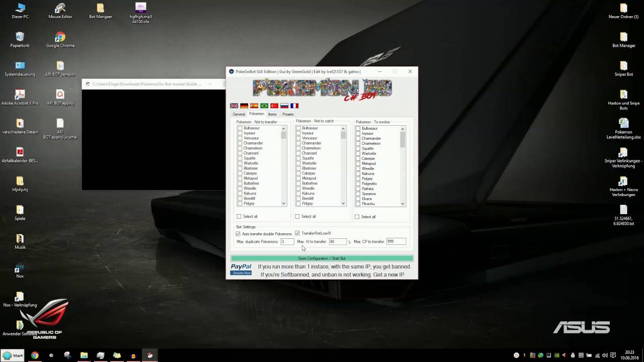This screenshot has height=362, width=644.
Task: Select the Russian flag language icon
Action: pyautogui.click(x=284, y=106)
